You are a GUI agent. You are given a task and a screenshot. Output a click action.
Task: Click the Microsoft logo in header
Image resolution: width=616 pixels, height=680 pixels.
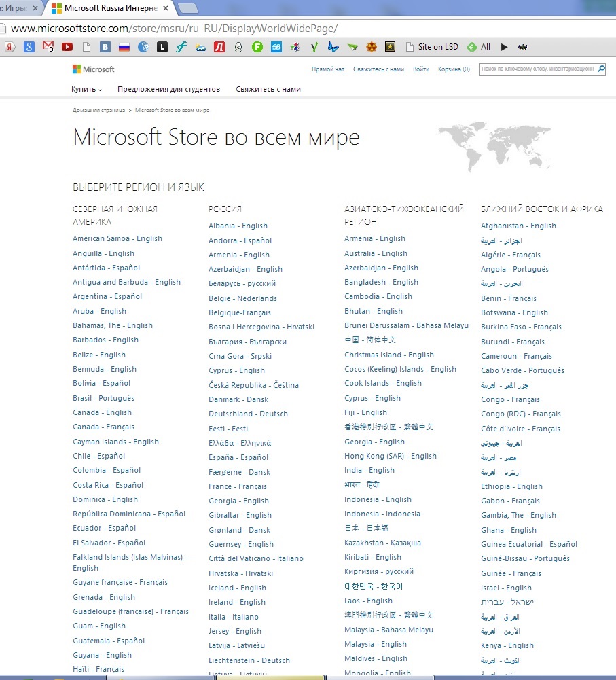click(x=94, y=69)
